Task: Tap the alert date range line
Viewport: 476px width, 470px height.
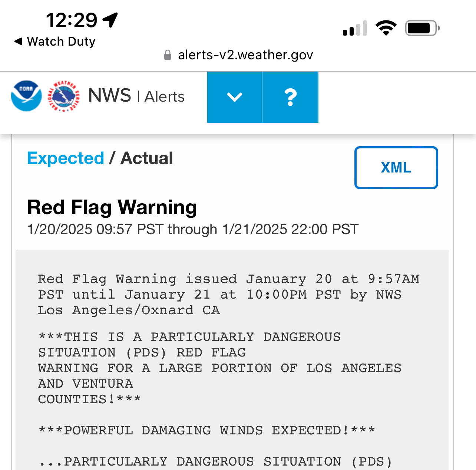Action: pyautogui.click(x=193, y=229)
